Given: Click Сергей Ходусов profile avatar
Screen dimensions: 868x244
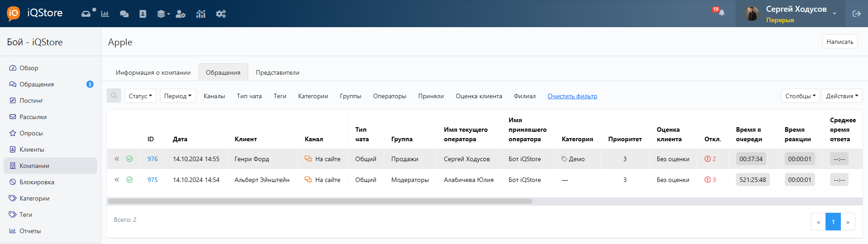Looking at the screenshot, I should [x=752, y=14].
